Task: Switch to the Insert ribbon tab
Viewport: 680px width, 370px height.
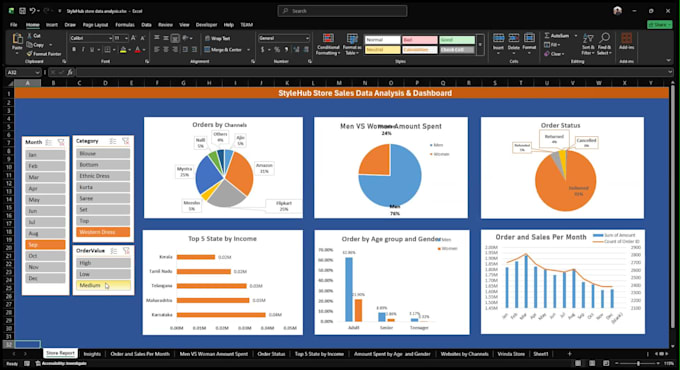Action: coord(52,25)
